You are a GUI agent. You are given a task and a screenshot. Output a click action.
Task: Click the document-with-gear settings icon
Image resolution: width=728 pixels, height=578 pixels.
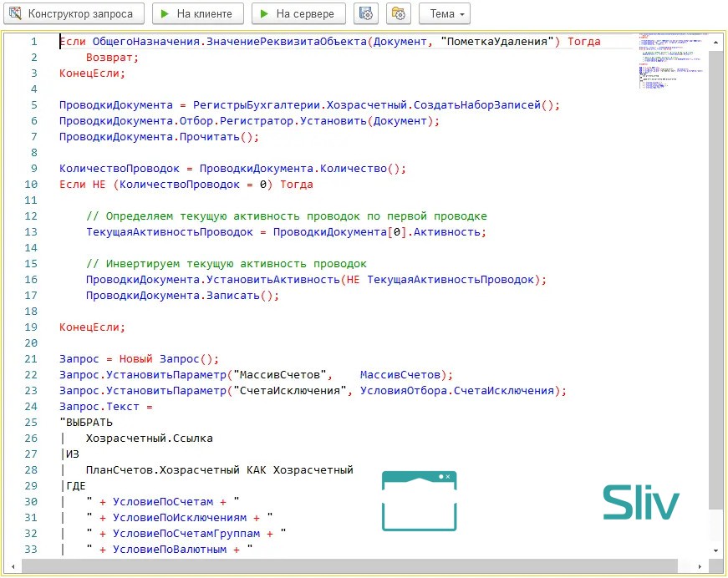pyautogui.click(x=365, y=13)
